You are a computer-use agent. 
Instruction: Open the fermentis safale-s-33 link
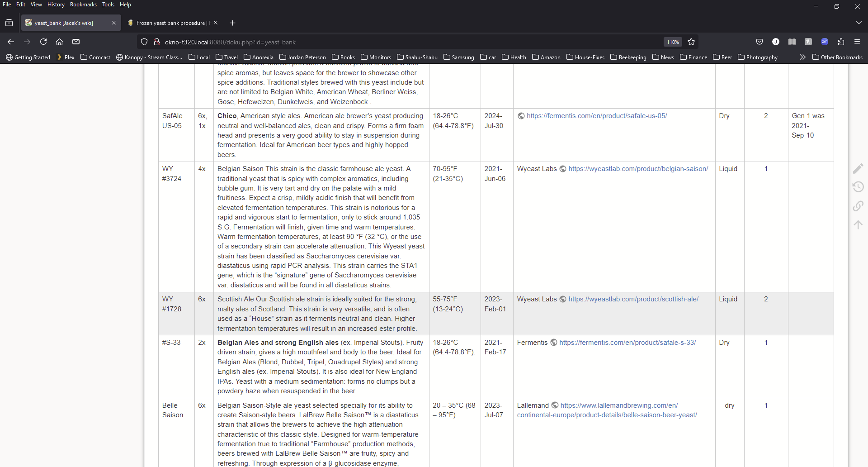[627, 343]
